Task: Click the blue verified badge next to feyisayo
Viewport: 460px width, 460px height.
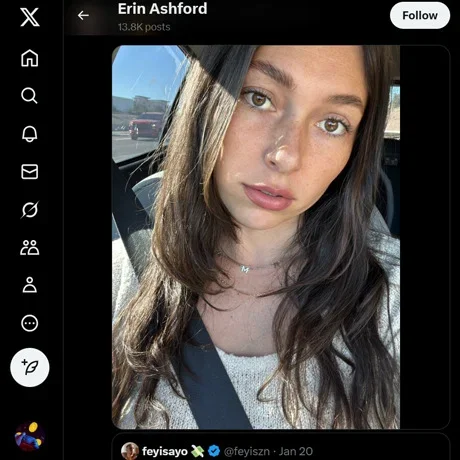Action: coord(214,451)
